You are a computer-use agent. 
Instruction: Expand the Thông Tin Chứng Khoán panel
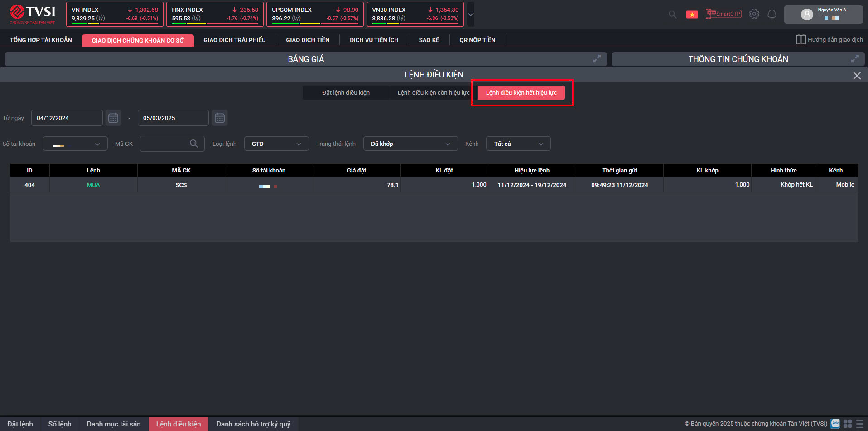tap(854, 59)
